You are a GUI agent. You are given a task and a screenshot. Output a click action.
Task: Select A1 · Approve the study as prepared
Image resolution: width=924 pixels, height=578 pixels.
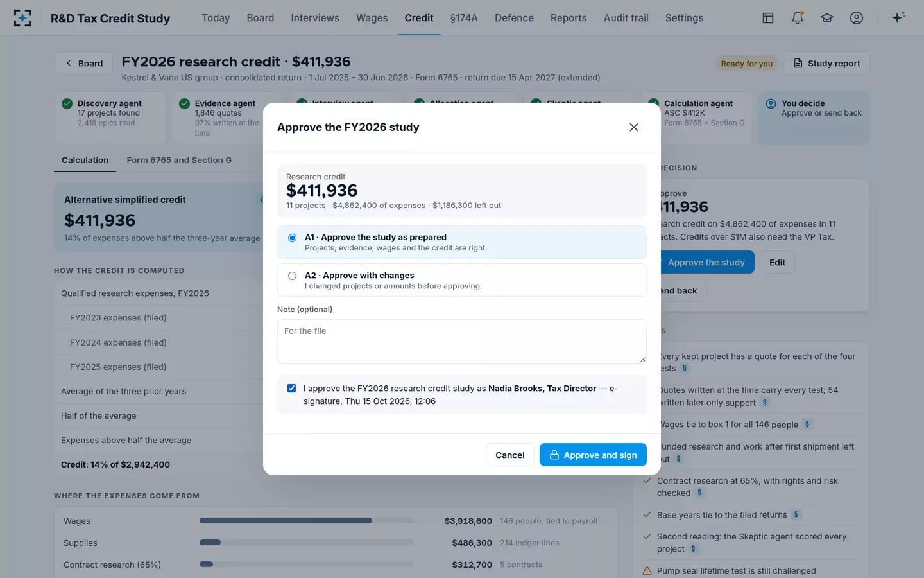tap(461, 242)
